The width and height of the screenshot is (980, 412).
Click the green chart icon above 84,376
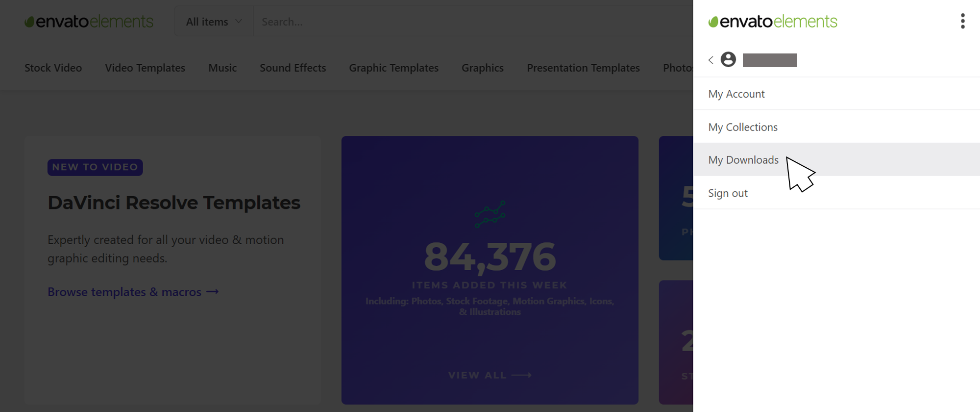point(490,214)
